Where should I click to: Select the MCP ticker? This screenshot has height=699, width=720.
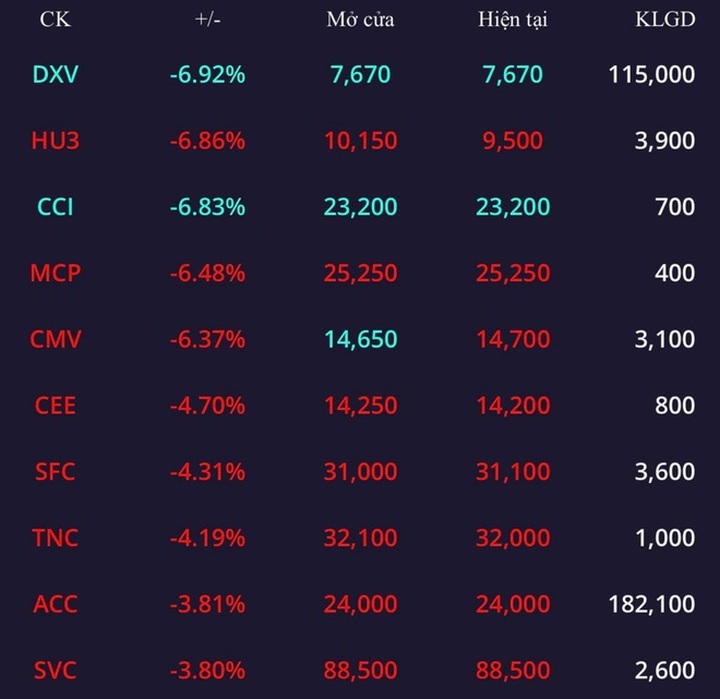[55, 273]
